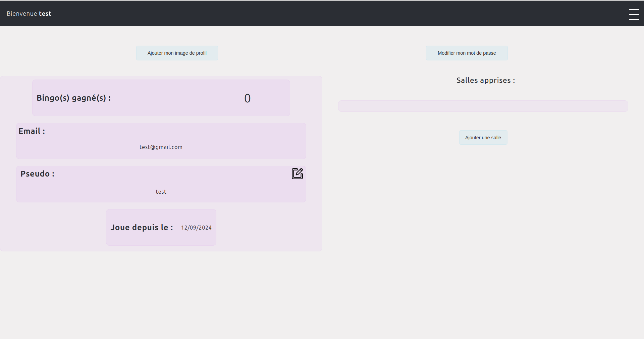
Task: Click the 'Joue depuis le :' label
Action: click(x=142, y=227)
